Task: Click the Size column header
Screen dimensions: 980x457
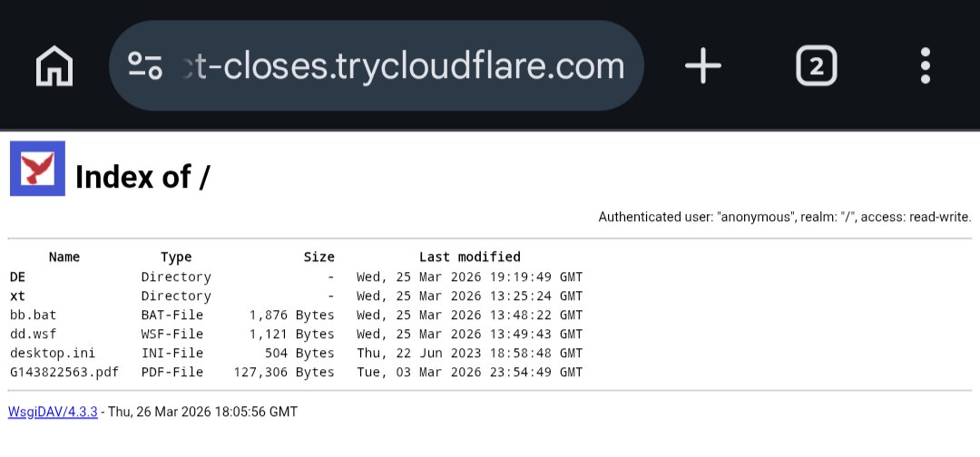Action: coord(318,257)
